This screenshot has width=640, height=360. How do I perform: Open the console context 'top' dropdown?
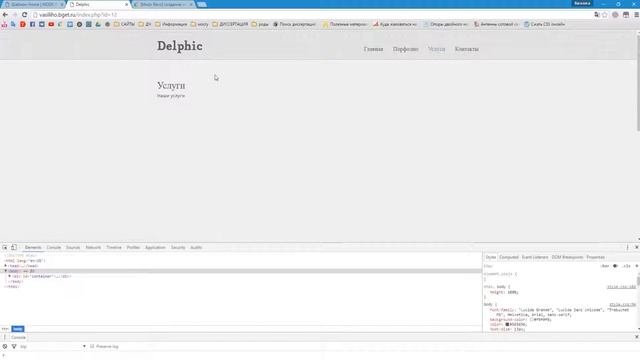click(53, 346)
